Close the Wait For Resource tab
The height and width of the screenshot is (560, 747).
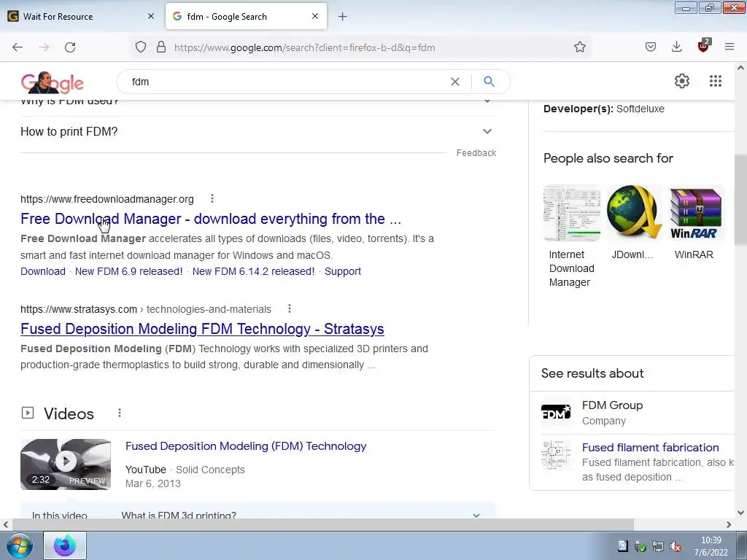click(x=150, y=16)
